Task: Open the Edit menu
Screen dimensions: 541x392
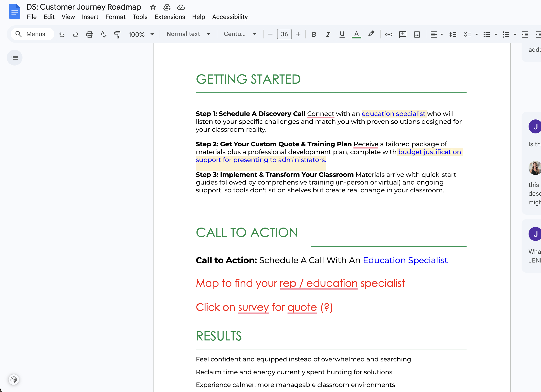Action: (x=49, y=17)
